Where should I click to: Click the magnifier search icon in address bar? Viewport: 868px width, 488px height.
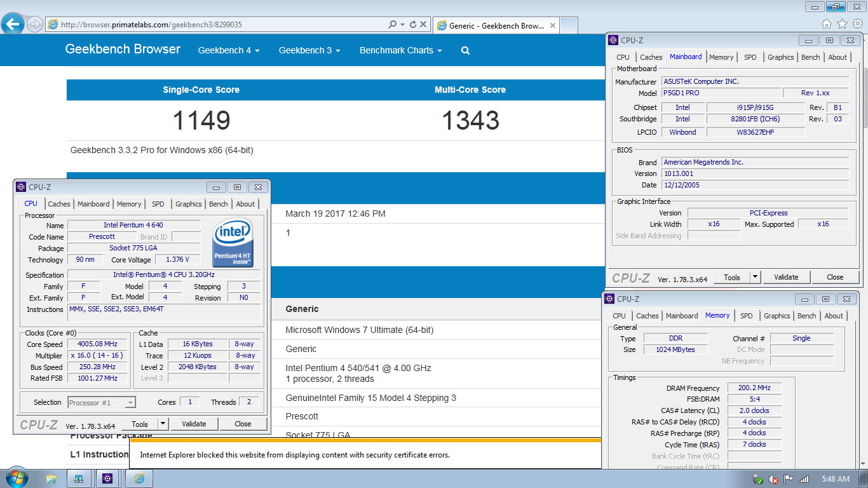pos(393,25)
